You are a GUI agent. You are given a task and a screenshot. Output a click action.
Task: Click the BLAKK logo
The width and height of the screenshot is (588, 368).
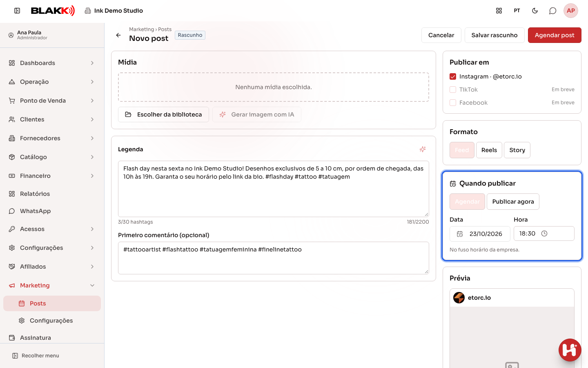click(53, 11)
